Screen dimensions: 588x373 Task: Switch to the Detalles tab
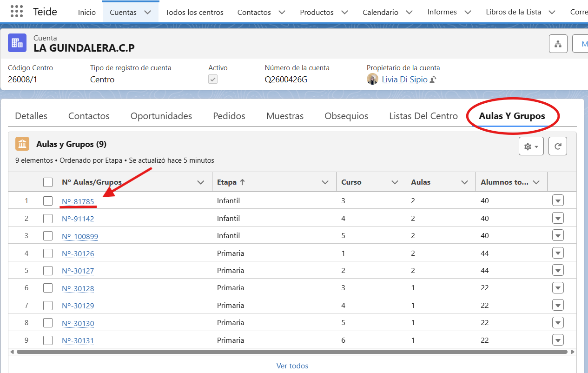tap(31, 116)
